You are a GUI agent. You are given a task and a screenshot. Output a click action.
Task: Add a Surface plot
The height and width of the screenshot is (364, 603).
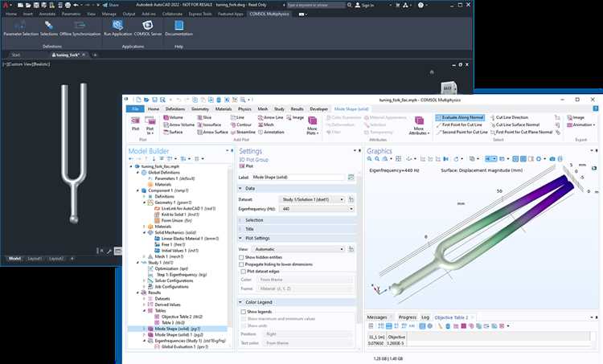(173, 132)
